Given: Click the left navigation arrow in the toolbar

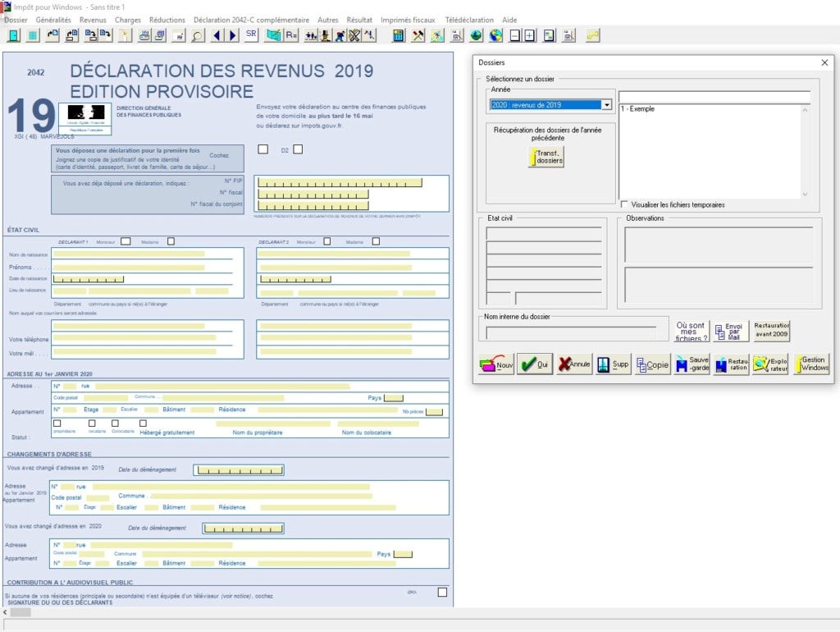Looking at the screenshot, I should (217, 35).
